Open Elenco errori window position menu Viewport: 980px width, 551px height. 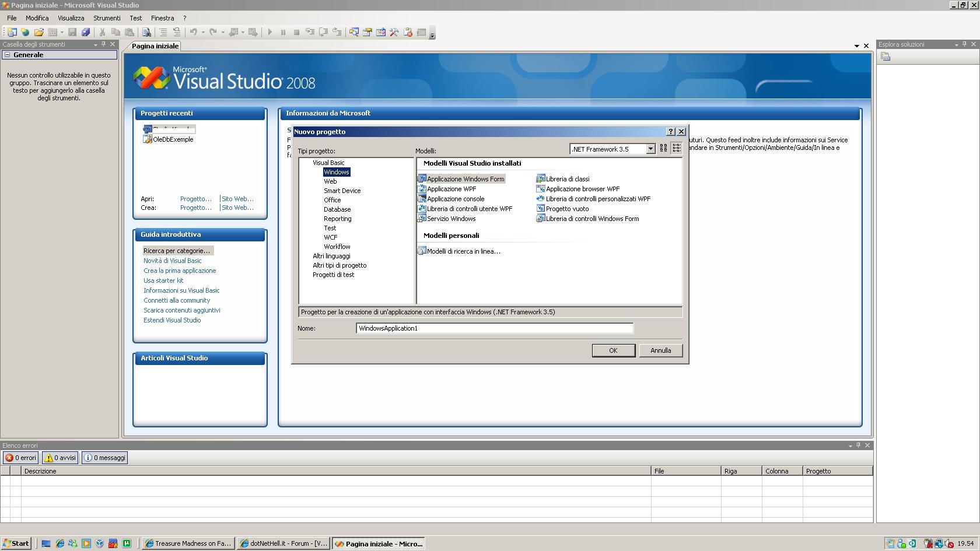pos(850,445)
